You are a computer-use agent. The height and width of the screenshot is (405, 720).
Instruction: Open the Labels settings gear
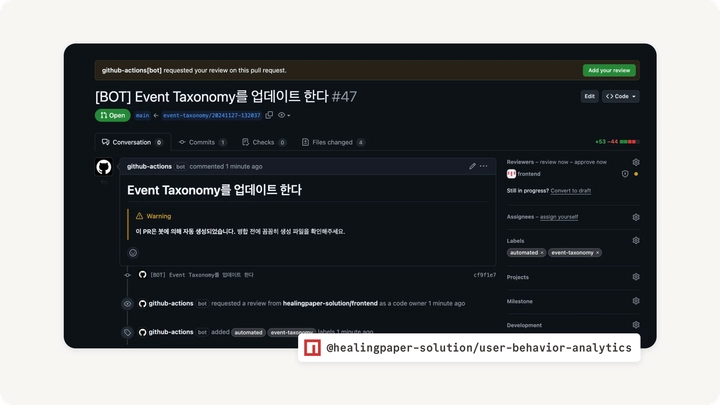[636, 241]
